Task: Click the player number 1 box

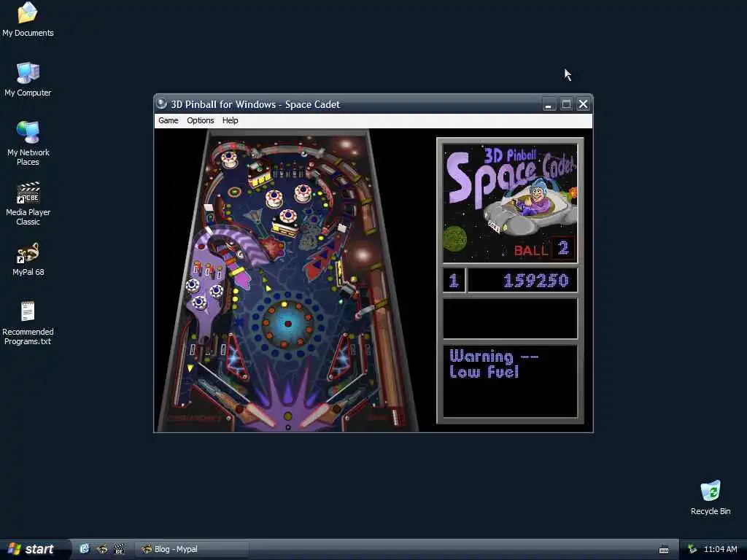Action: 454,281
